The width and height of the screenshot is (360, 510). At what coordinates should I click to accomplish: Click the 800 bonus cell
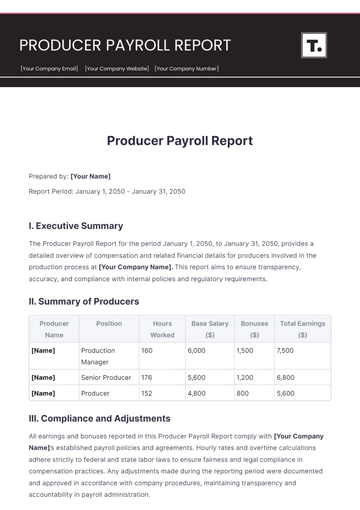point(254,393)
